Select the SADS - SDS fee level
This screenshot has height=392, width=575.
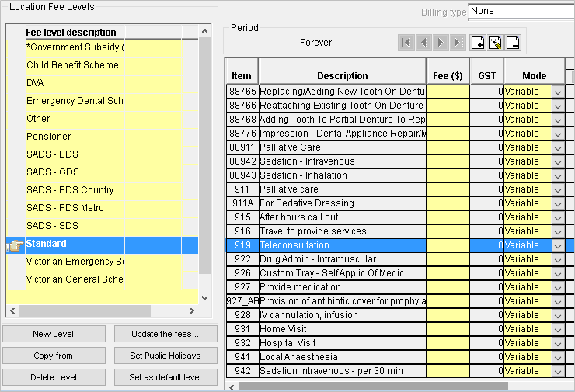pyautogui.click(x=75, y=226)
